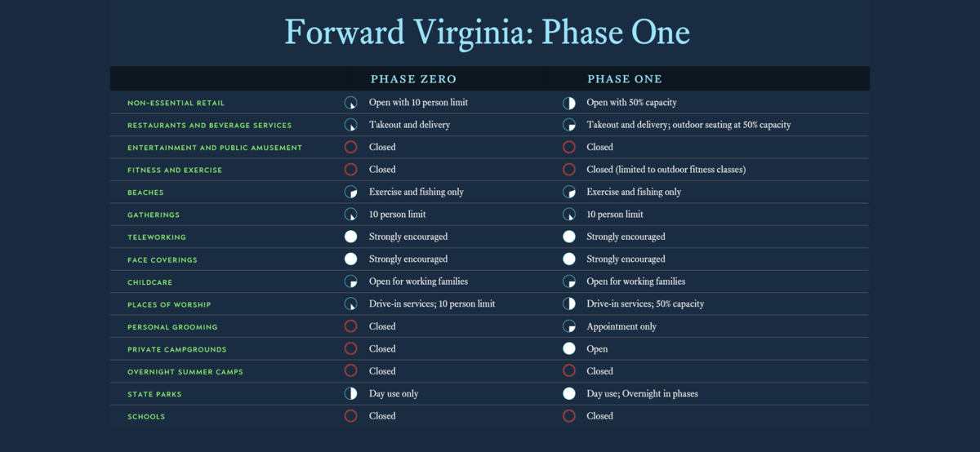Click the Phase Zero Gatherings '10 person limit' text

click(x=397, y=214)
